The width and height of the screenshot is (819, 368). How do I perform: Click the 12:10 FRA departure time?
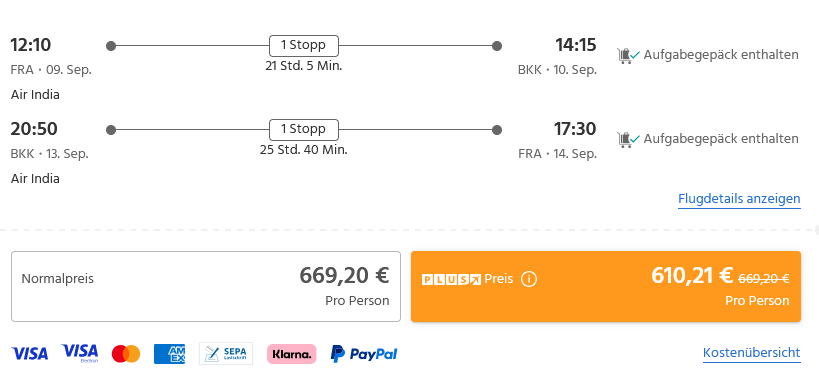pyautogui.click(x=31, y=45)
